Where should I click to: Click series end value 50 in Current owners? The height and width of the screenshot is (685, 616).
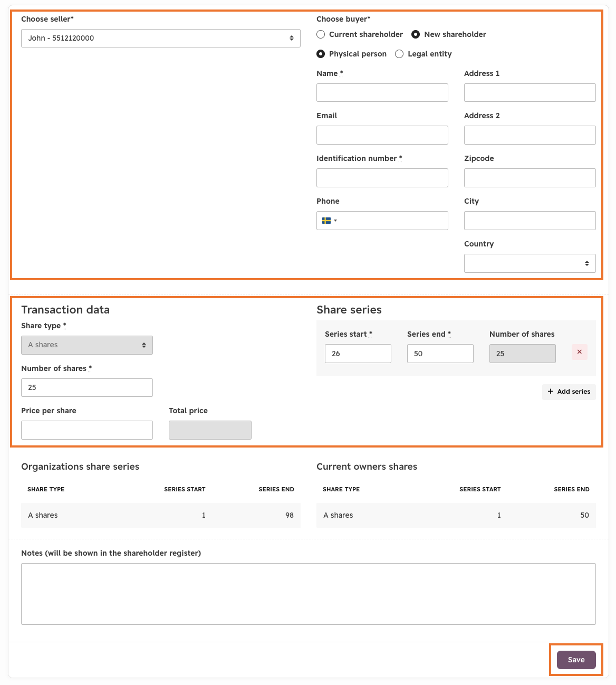coord(585,515)
